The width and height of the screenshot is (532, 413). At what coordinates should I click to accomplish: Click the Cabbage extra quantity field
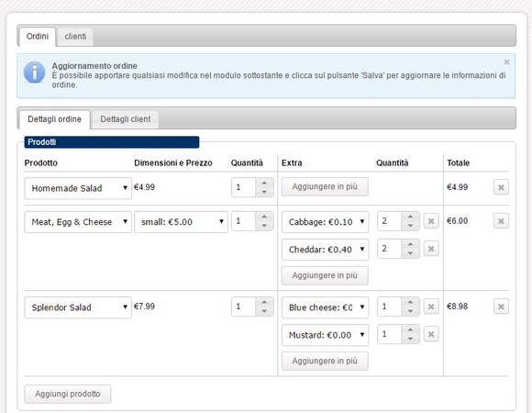pyautogui.click(x=390, y=221)
